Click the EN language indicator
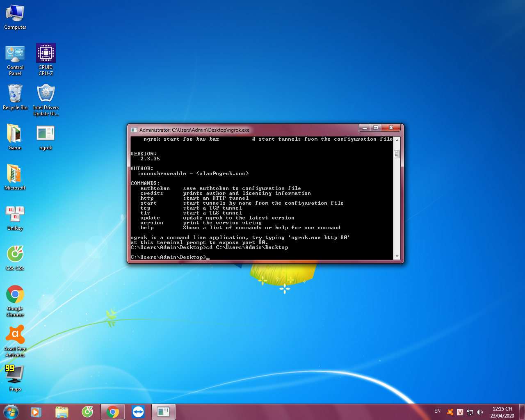Image resolution: width=525 pixels, height=420 pixels. (x=437, y=411)
